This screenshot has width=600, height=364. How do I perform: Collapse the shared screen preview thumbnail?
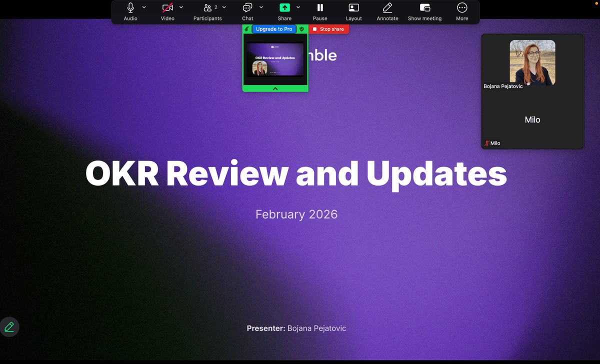pos(275,88)
